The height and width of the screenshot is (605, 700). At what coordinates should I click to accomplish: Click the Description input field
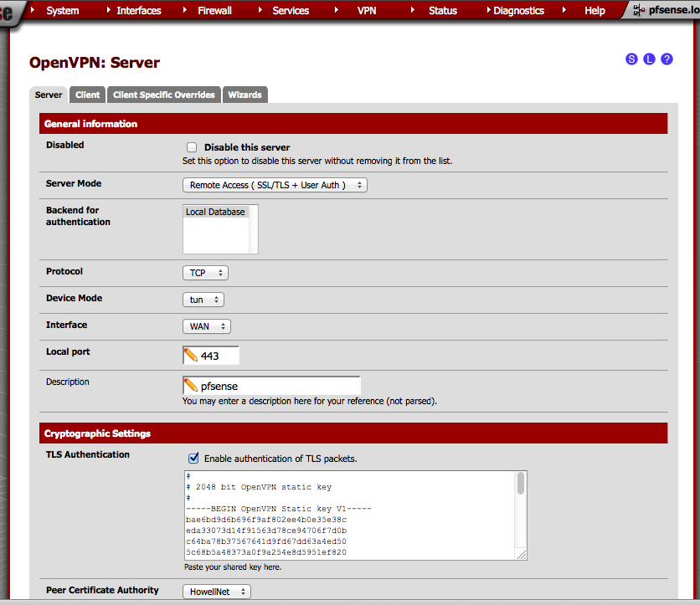(x=271, y=386)
